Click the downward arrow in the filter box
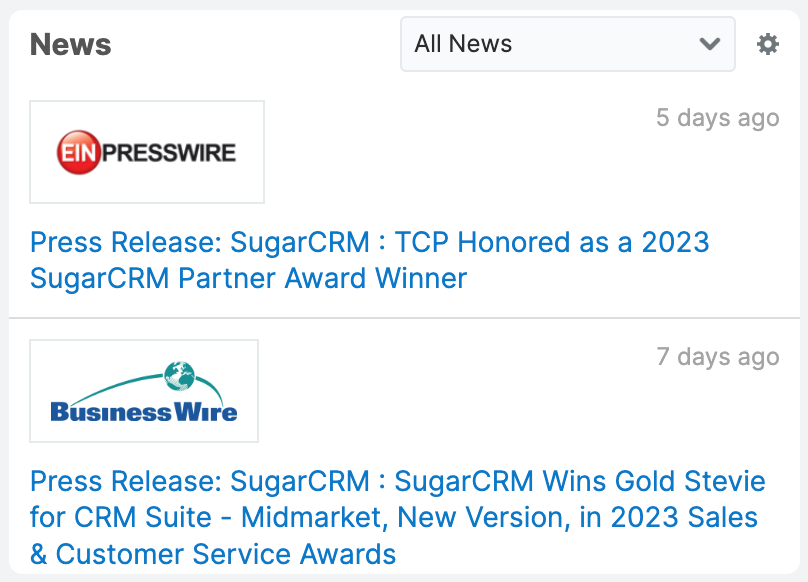This screenshot has width=808, height=582. click(710, 44)
